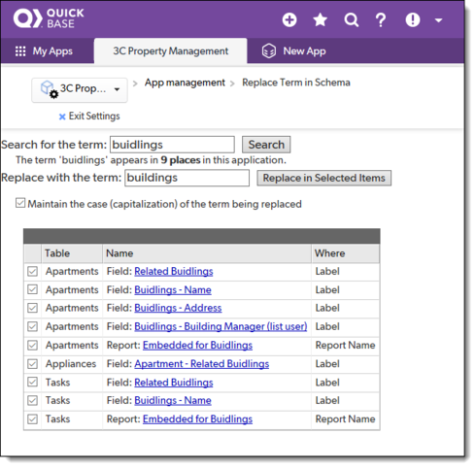Click the Appliances table cell
The image size is (476, 468).
[x=71, y=364]
